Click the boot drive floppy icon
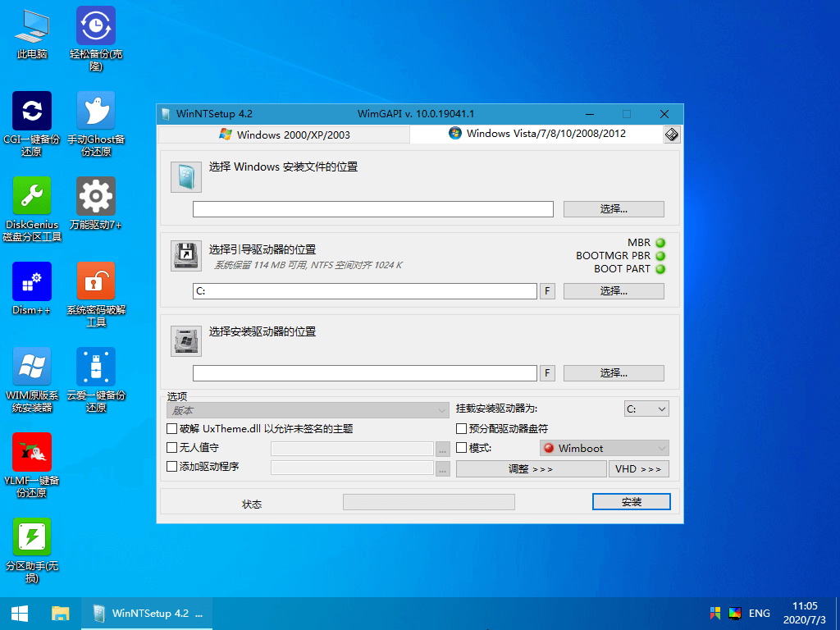The image size is (840, 630). (x=185, y=255)
